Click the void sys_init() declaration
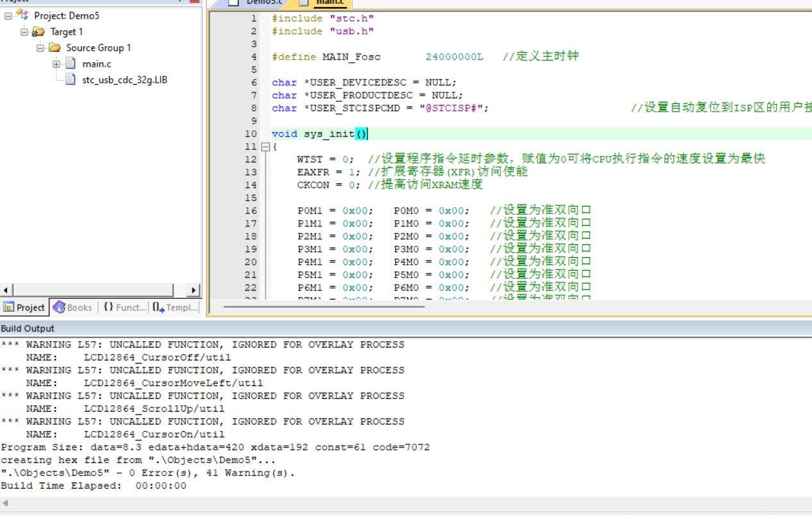This screenshot has width=812, height=515. pyautogui.click(x=319, y=134)
